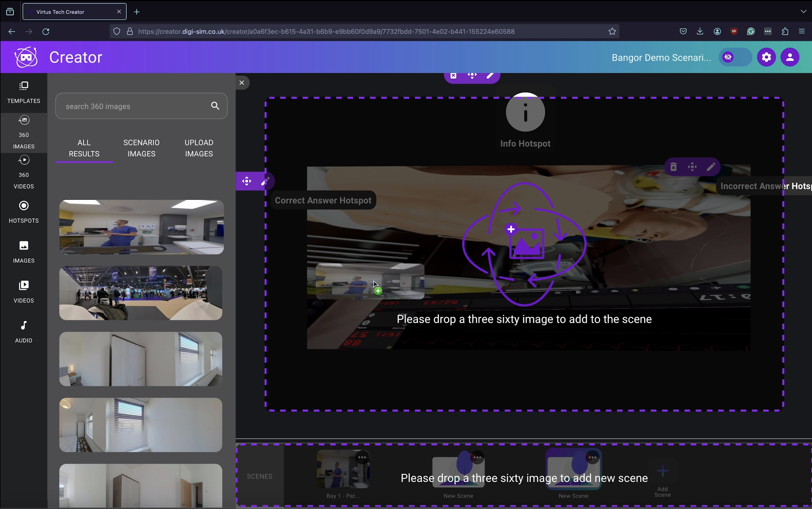Image resolution: width=812 pixels, height=509 pixels.
Task: Click the Incorrect Answer Hotspot edit pencil
Action: (x=711, y=167)
